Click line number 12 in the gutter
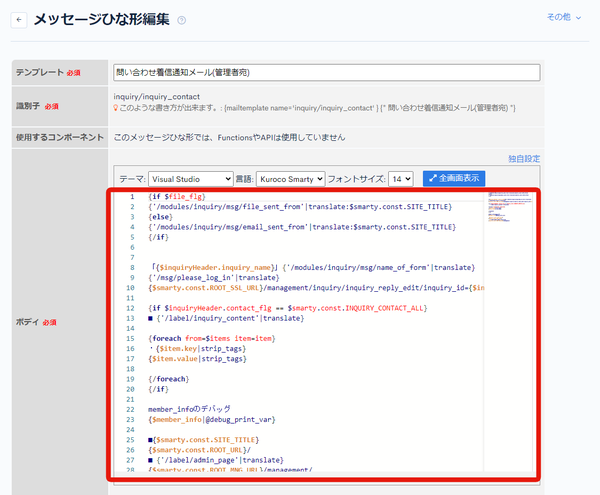 coord(130,308)
